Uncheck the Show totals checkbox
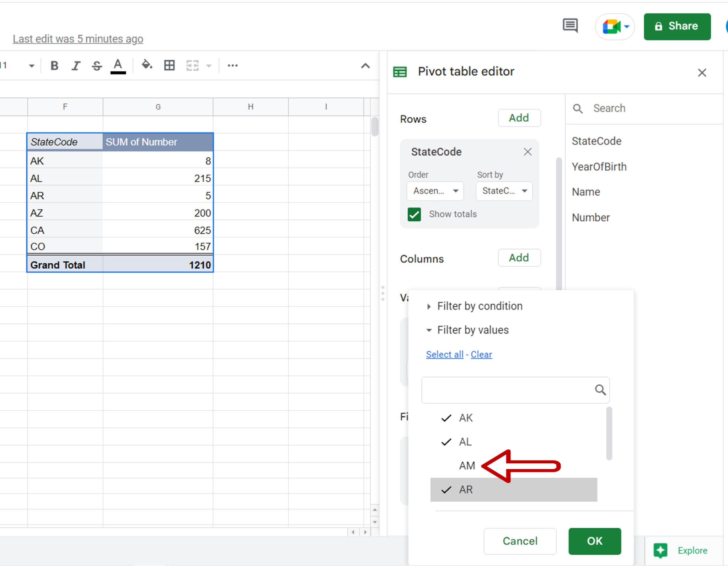 tap(414, 214)
